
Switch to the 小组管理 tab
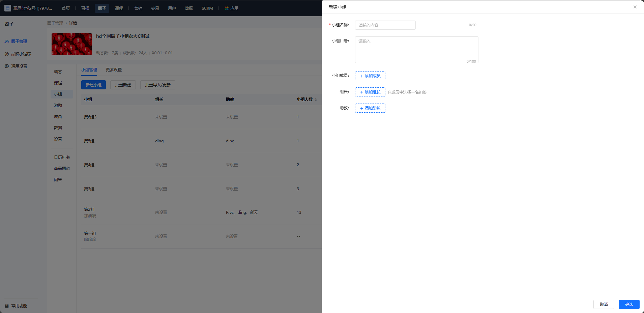[89, 70]
